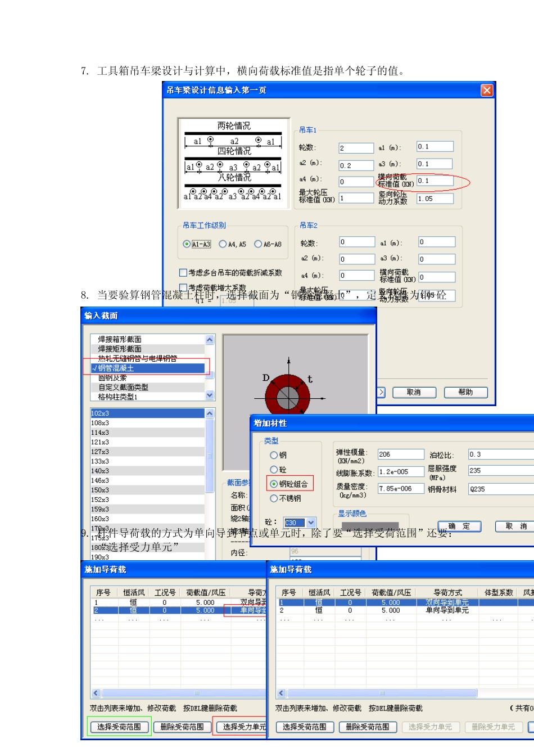Click 帮助 in crane beam dialog
This screenshot has height=756, width=534.
click(x=465, y=393)
